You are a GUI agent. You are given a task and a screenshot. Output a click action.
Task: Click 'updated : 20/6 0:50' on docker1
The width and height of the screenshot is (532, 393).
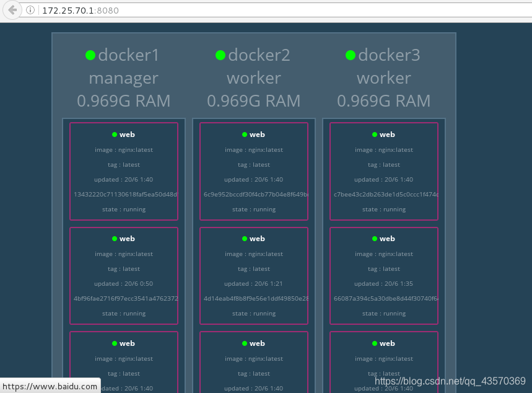pos(123,284)
